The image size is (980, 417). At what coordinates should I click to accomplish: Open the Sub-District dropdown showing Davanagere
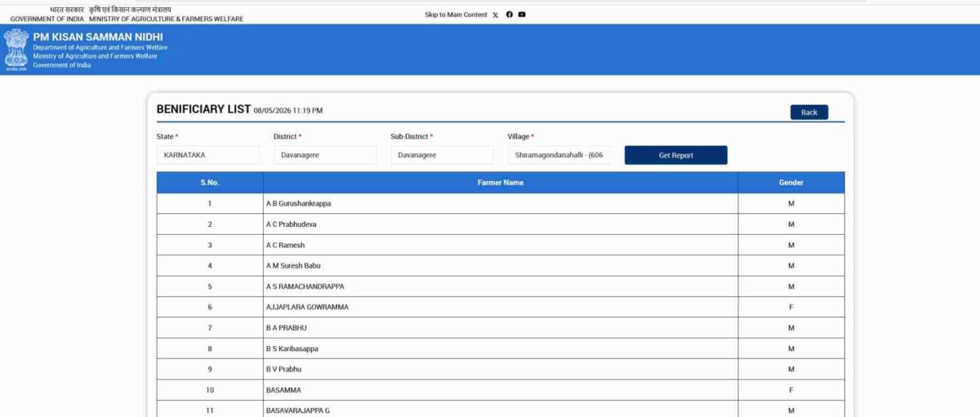[442, 155]
